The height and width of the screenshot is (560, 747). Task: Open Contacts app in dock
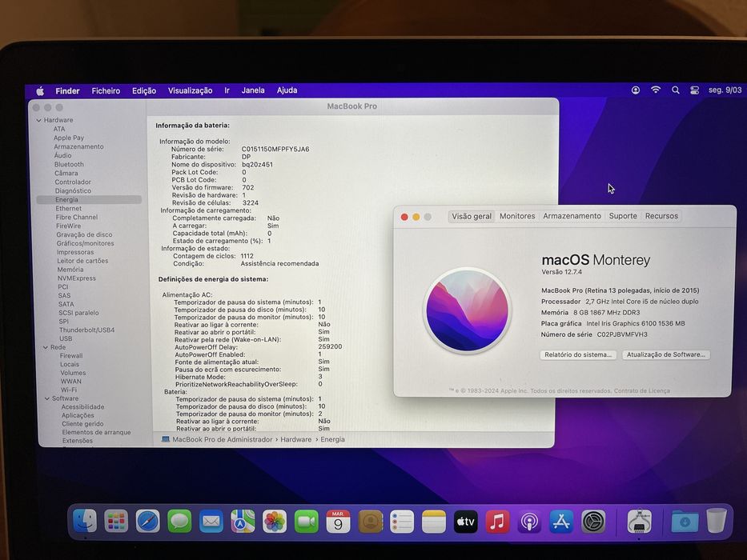[x=370, y=521]
